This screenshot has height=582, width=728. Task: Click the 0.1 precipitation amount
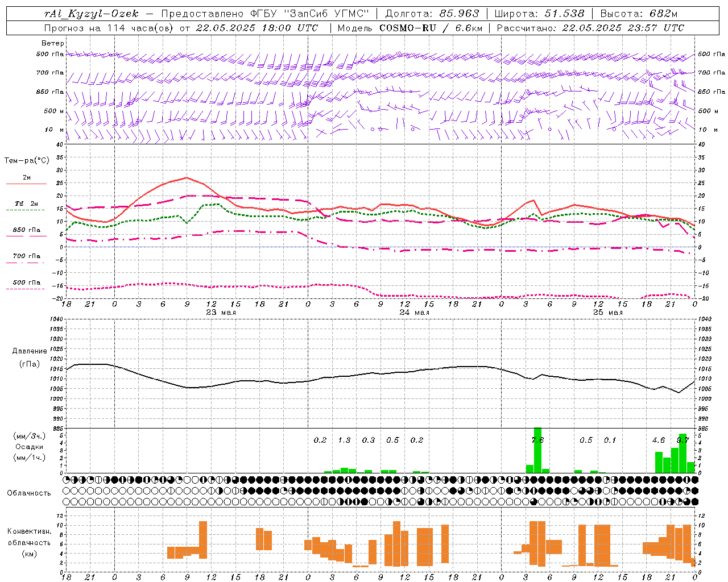pos(610,440)
